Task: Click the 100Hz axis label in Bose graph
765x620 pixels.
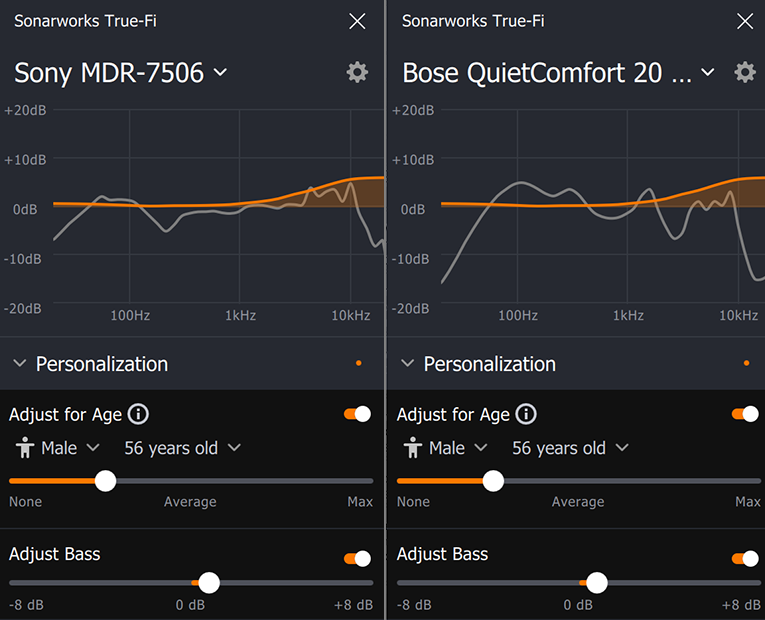Action: pyautogui.click(x=518, y=316)
